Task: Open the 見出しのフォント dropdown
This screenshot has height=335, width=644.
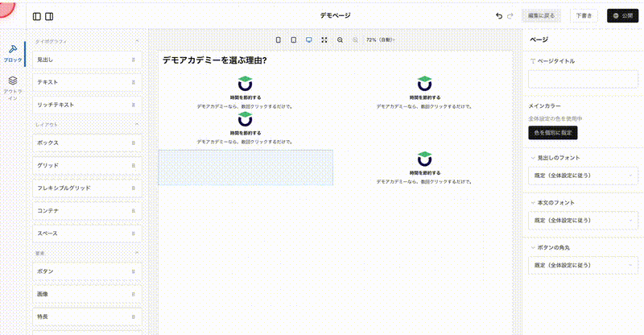Action: [583, 176]
